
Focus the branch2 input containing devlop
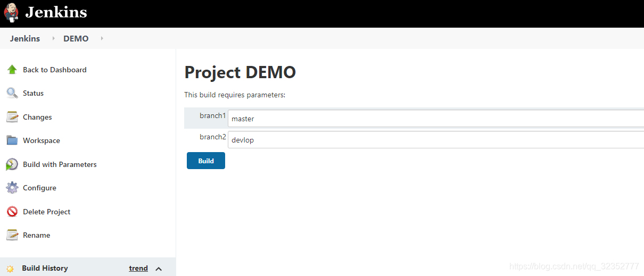coord(436,140)
